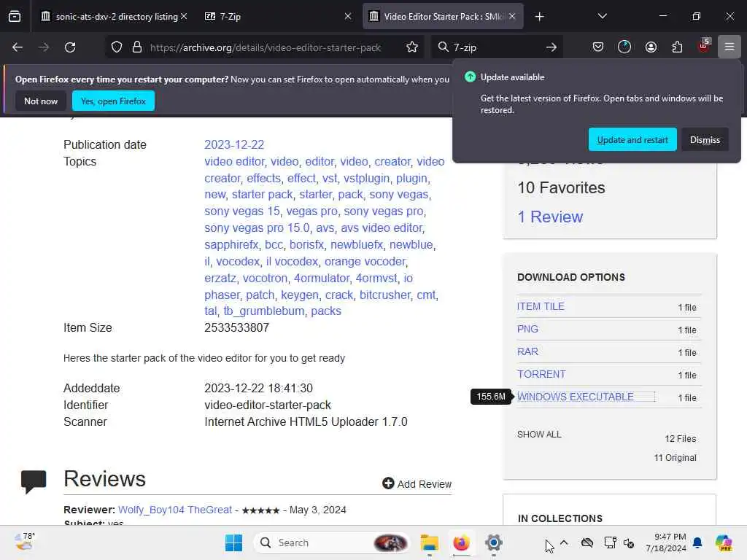Open Copilot preview icon
Image resolution: width=747 pixels, height=560 pixels.
point(724,542)
